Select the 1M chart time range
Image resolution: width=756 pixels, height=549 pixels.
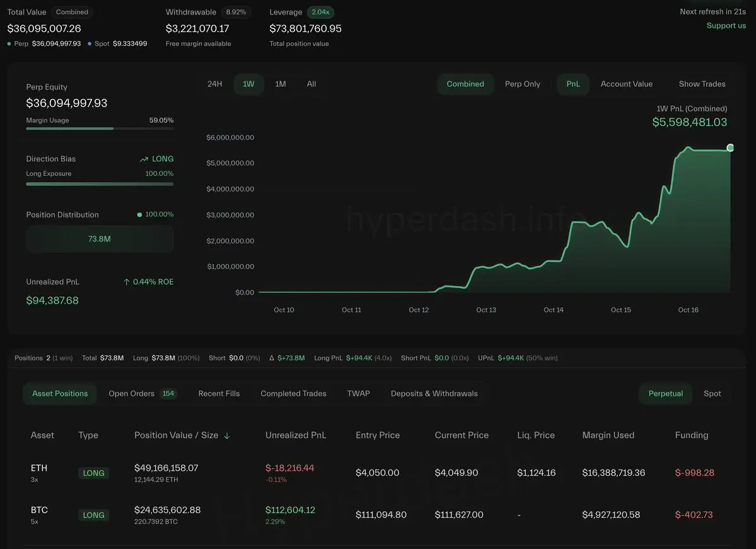pyautogui.click(x=281, y=84)
